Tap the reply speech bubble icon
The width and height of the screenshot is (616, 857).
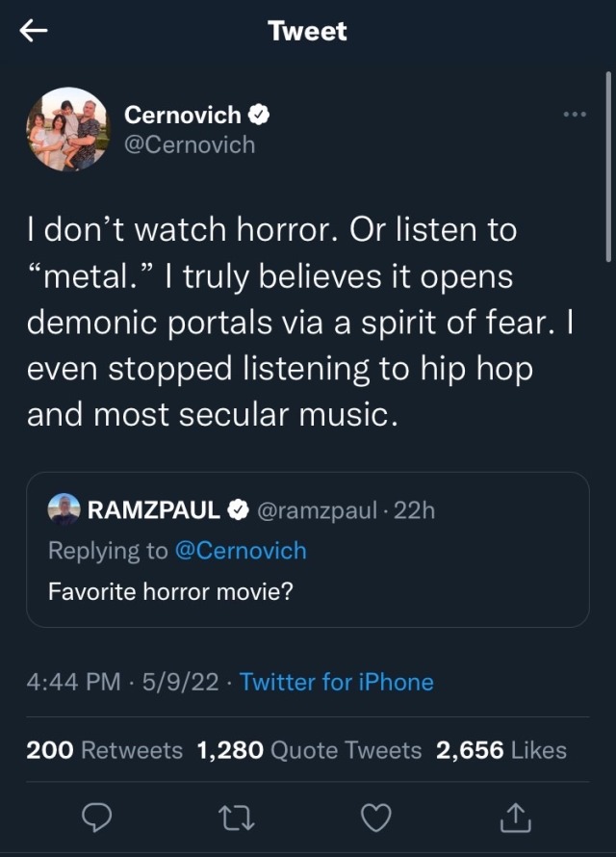tap(96, 817)
